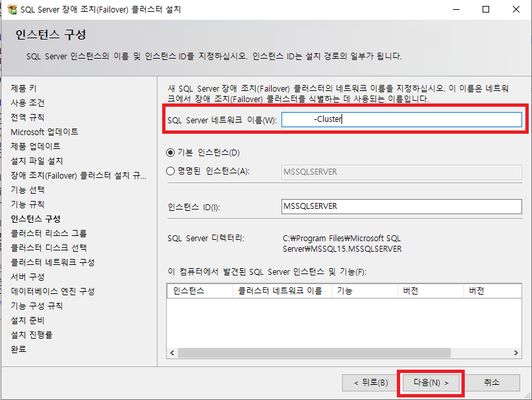Click the SQL Server directory path text

(342, 244)
